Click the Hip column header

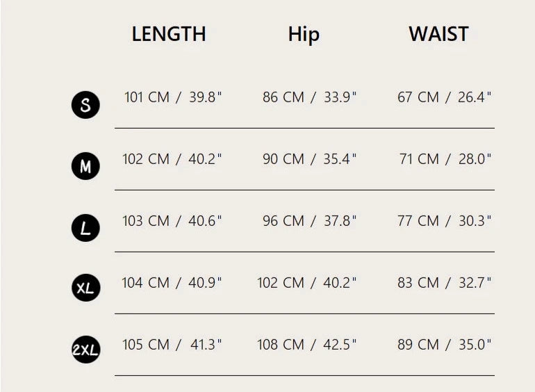point(304,35)
